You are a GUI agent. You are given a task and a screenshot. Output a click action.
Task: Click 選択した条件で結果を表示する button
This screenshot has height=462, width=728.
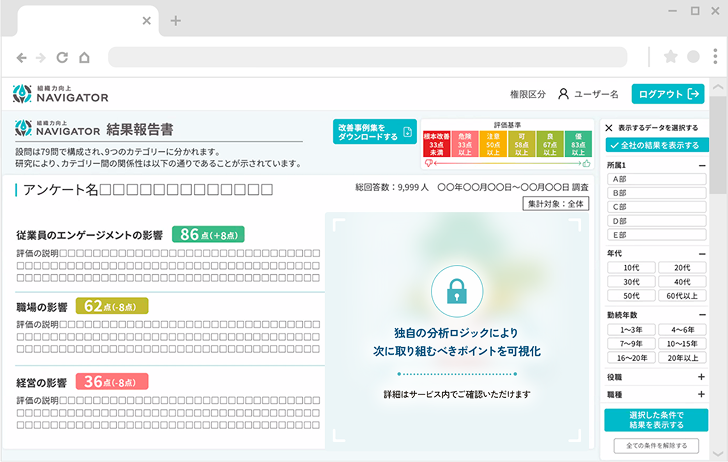[x=656, y=420]
